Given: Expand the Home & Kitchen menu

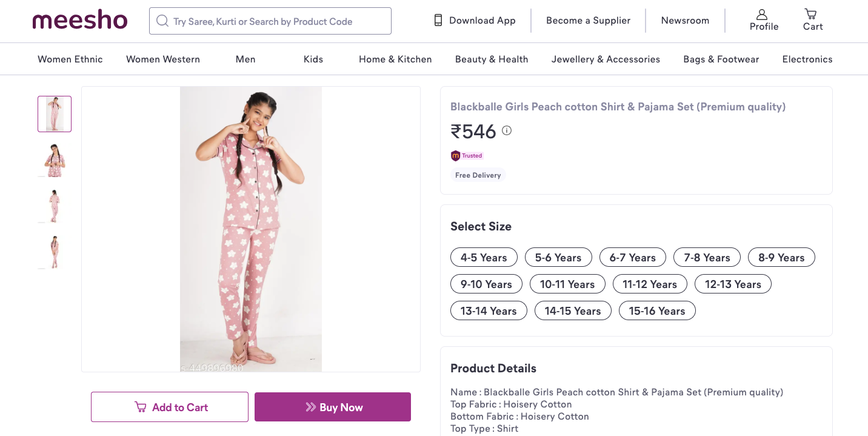Looking at the screenshot, I should point(395,59).
